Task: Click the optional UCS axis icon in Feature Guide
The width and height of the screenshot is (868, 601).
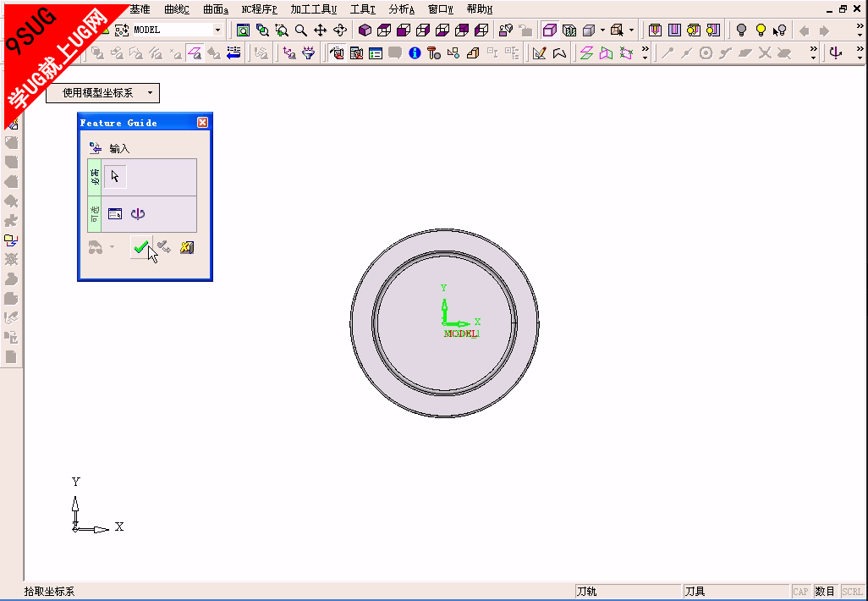Action: point(138,214)
